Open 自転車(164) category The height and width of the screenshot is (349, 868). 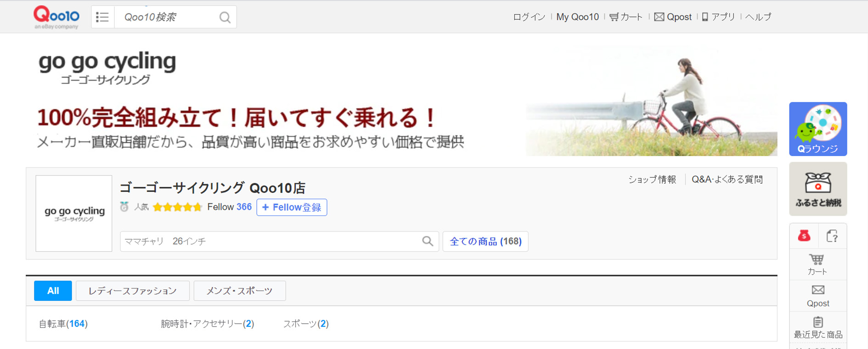click(x=63, y=324)
